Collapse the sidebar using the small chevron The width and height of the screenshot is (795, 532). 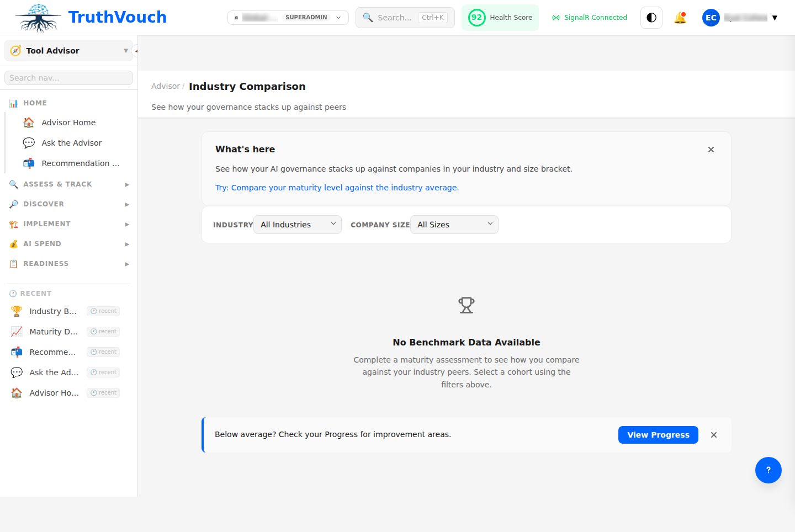coord(136,50)
